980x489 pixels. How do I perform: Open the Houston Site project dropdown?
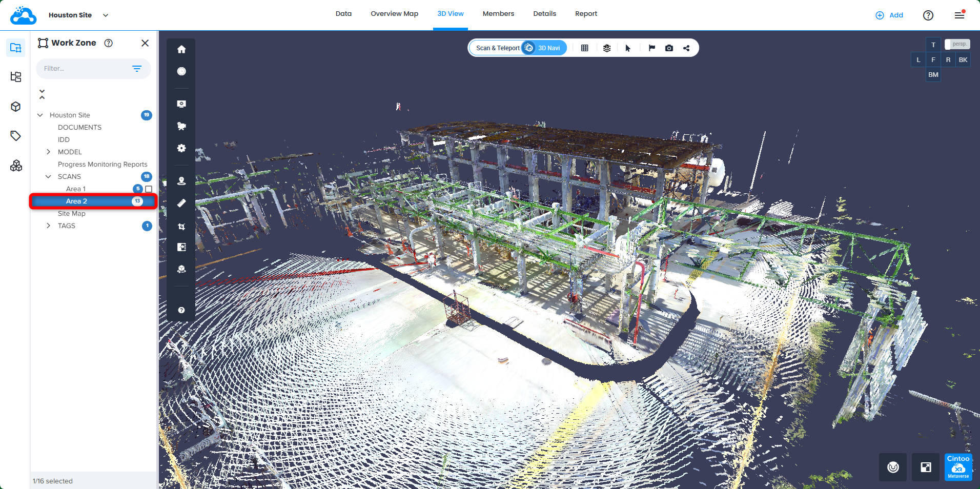click(x=106, y=15)
